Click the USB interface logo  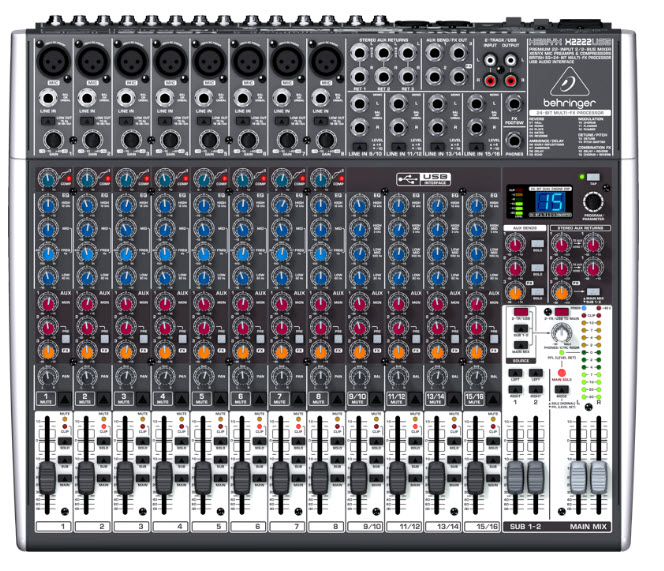tap(424, 179)
